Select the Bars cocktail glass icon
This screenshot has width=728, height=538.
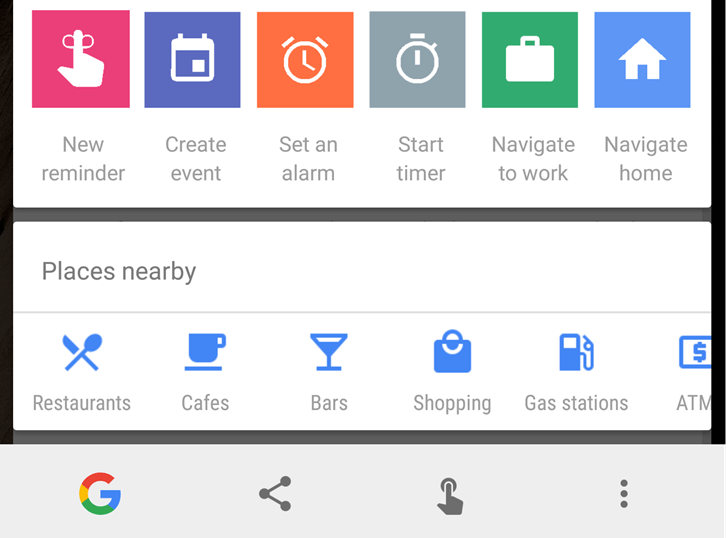(329, 352)
